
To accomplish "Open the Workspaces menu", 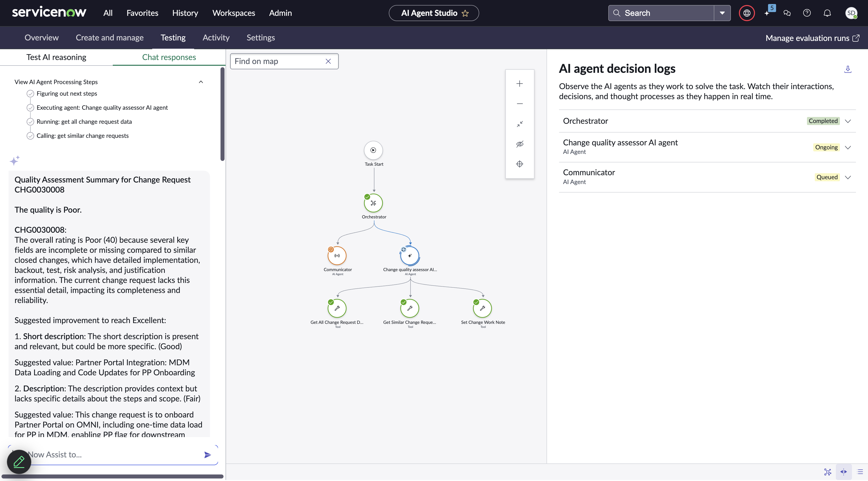I will click(x=234, y=13).
